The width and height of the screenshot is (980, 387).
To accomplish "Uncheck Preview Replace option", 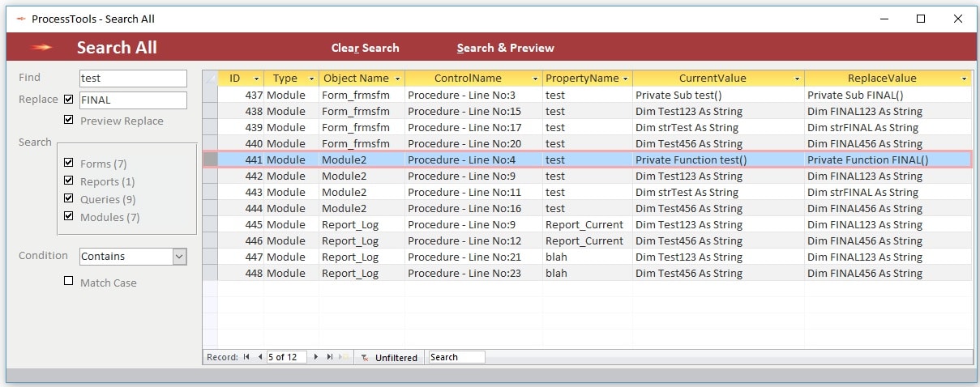I will point(68,120).
